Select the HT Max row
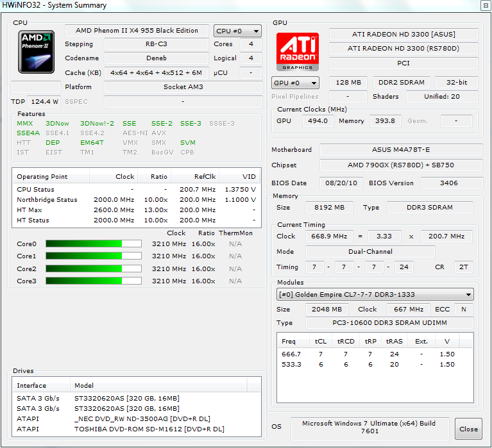 137,210
